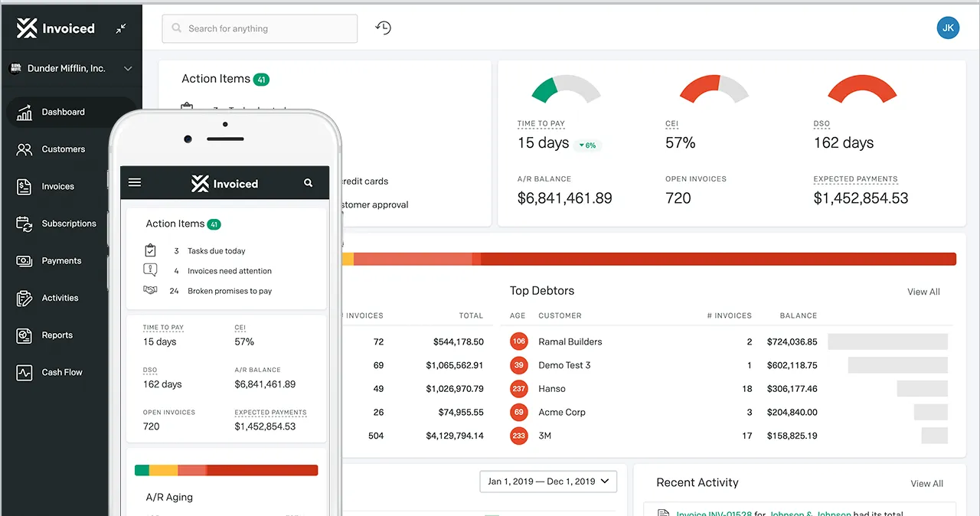Click the search icon in the mobile header

click(x=308, y=182)
